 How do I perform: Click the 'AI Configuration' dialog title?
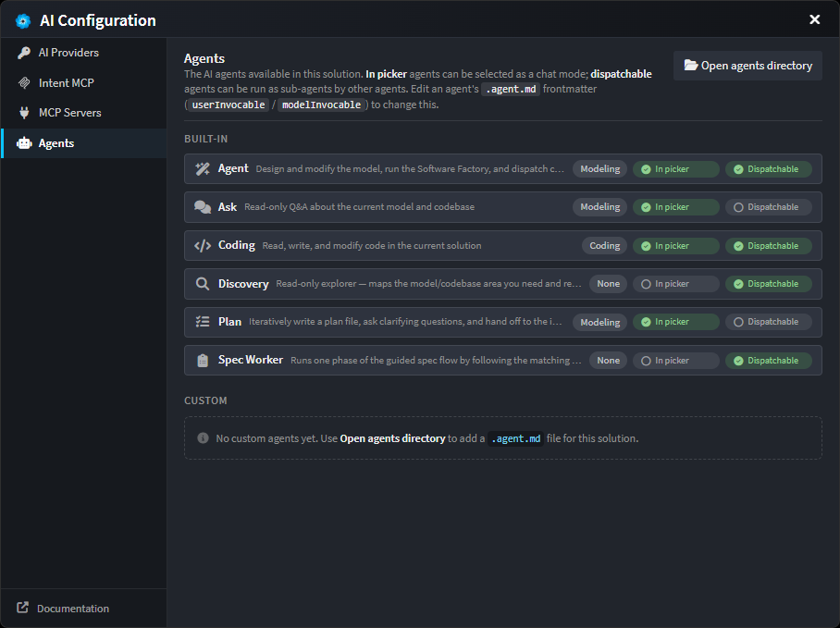pyautogui.click(x=98, y=20)
